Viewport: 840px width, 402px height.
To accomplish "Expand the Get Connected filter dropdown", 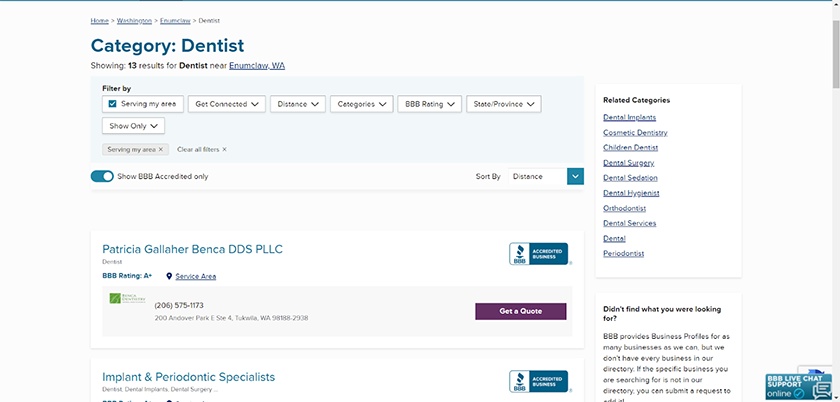I will coord(227,104).
